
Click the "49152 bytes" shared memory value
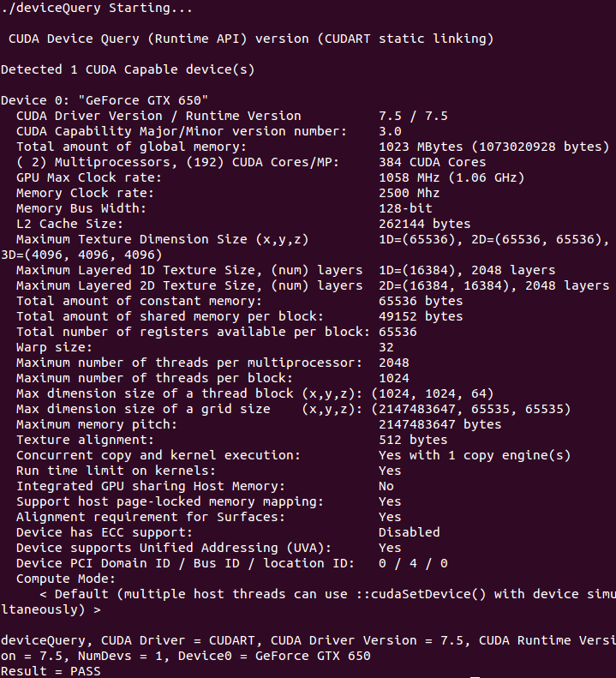tap(421, 316)
